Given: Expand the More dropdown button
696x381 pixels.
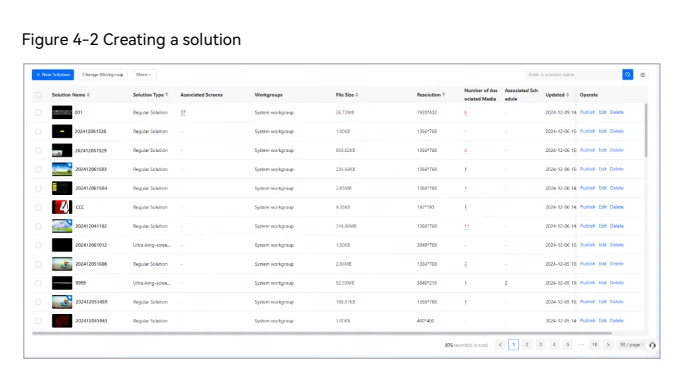Looking at the screenshot, I should tap(144, 75).
